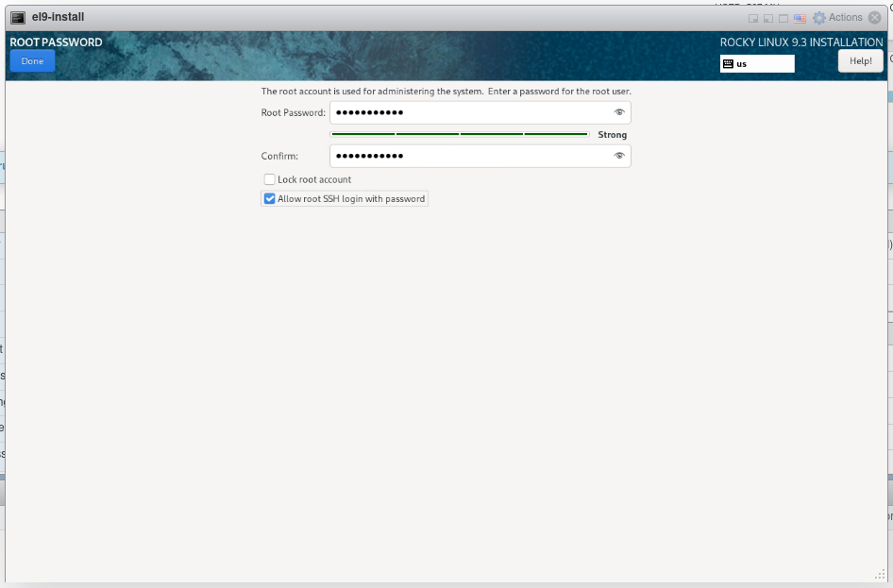Uncheck Allow root SSH login with password
Viewport: 893px width, 588px height.
point(269,198)
